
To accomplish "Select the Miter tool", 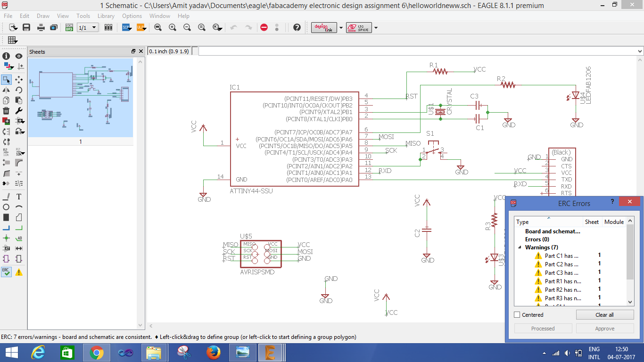I will point(19,162).
